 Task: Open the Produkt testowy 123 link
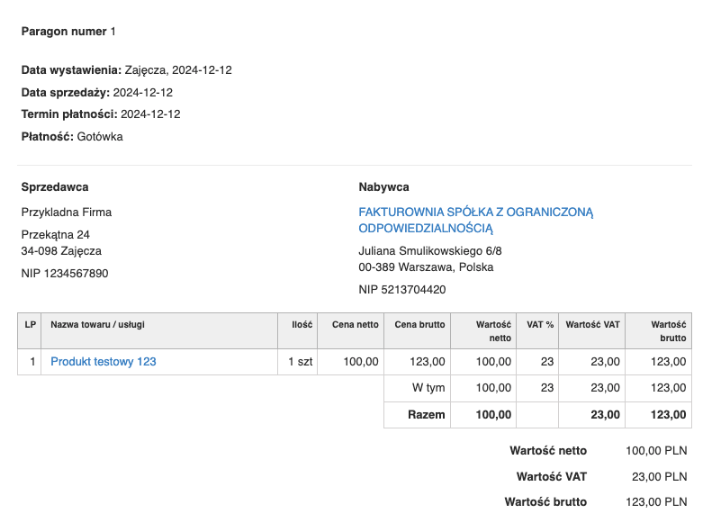pos(104,361)
